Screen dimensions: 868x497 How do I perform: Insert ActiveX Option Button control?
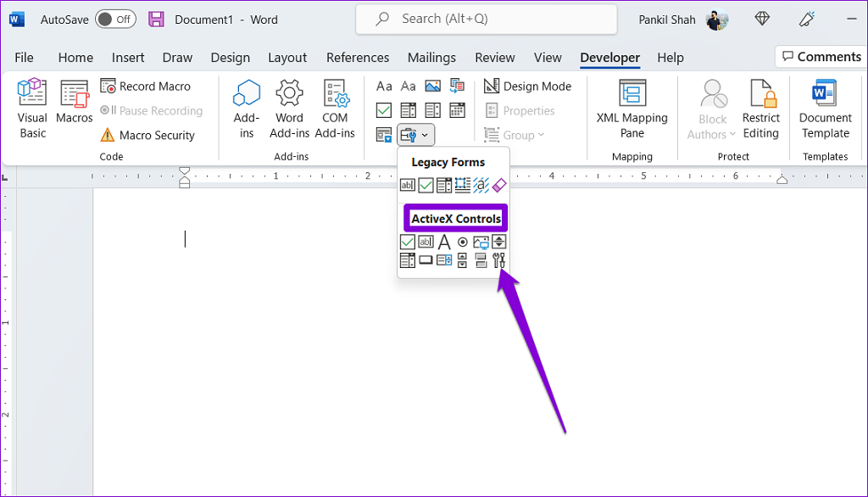463,243
